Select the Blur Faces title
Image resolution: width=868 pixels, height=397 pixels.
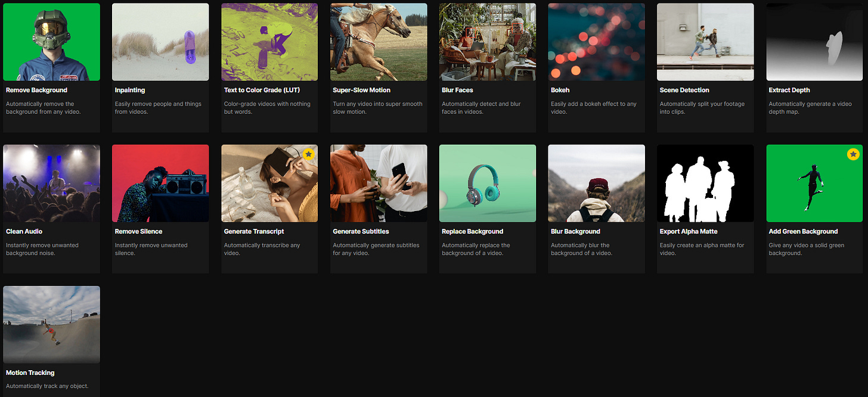(x=458, y=90)
